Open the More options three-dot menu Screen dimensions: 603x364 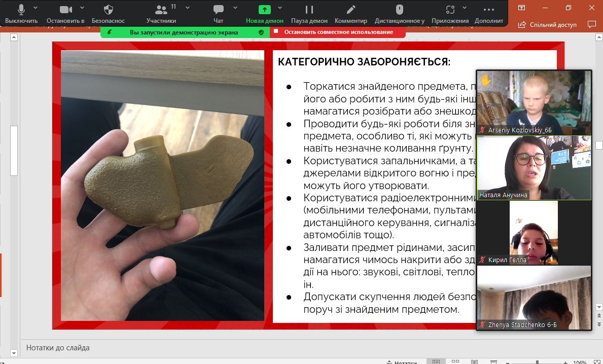click(489, 10)
